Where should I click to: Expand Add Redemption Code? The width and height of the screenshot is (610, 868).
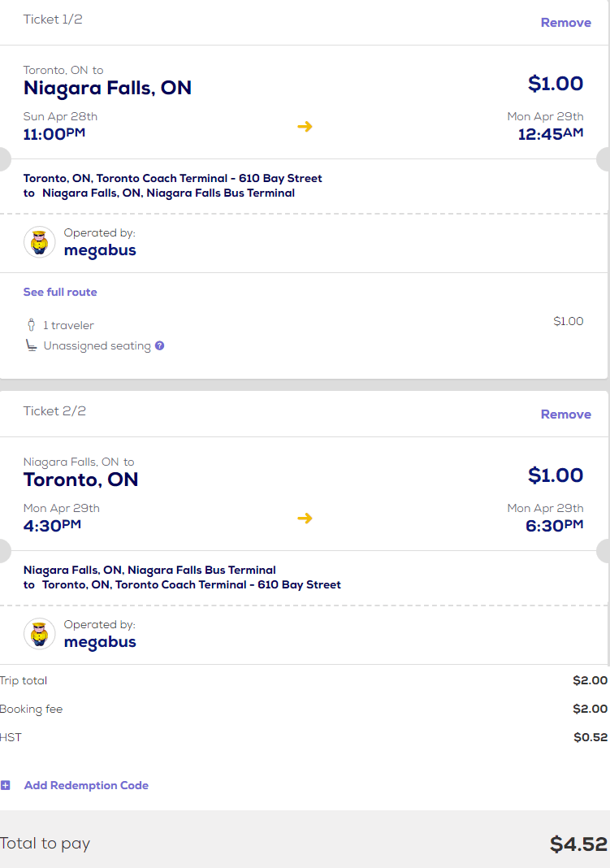coord(86,785)
